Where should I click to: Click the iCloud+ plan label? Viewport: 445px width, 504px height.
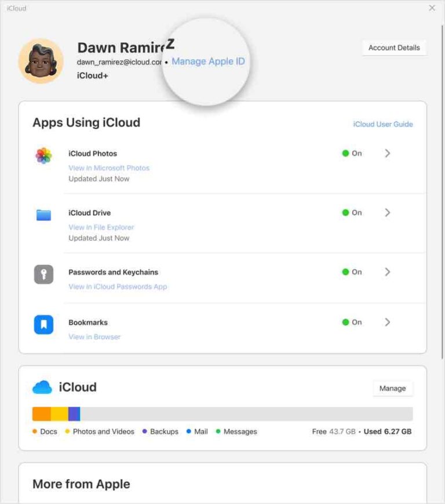pyautogui.click(x=93, y=75)
